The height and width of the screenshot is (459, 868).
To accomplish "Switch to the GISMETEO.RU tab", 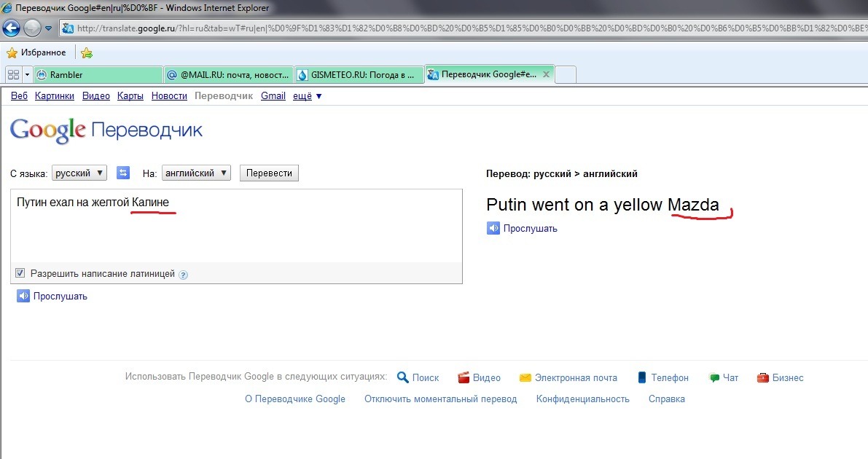I will pos(359,75).
